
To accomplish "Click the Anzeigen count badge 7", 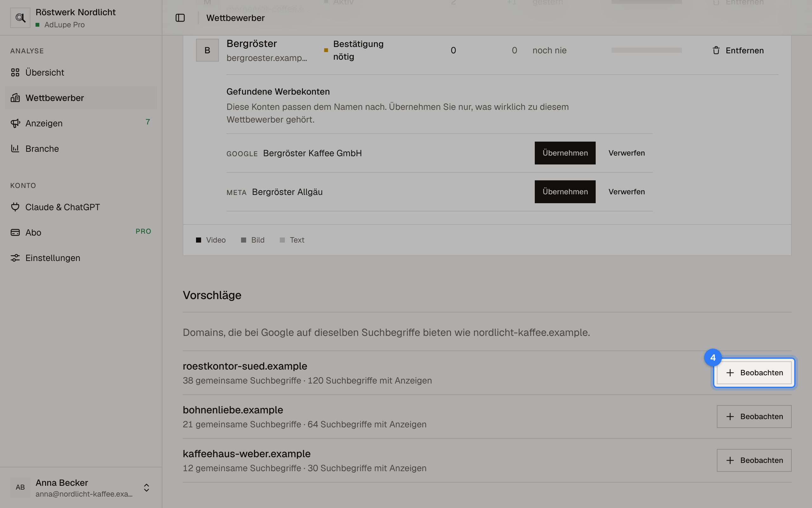I will (147, 122).
